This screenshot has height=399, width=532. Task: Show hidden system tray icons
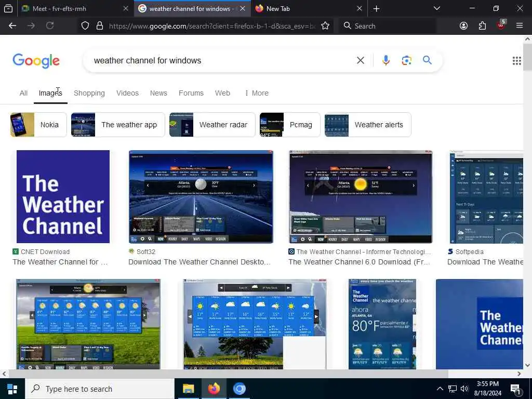[440, 389]
